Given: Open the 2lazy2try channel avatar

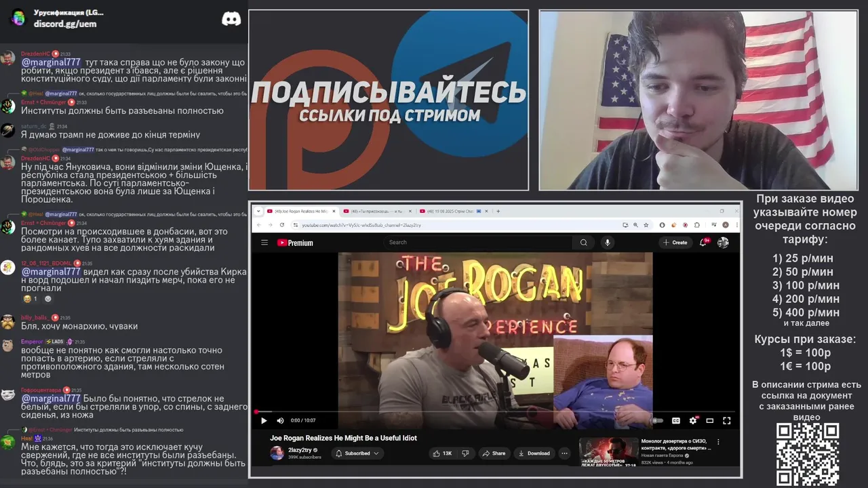Looking at the screenshot, I should point(277,453).
